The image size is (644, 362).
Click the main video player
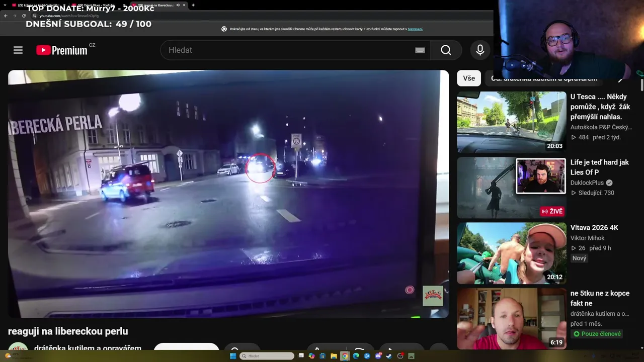228,194
